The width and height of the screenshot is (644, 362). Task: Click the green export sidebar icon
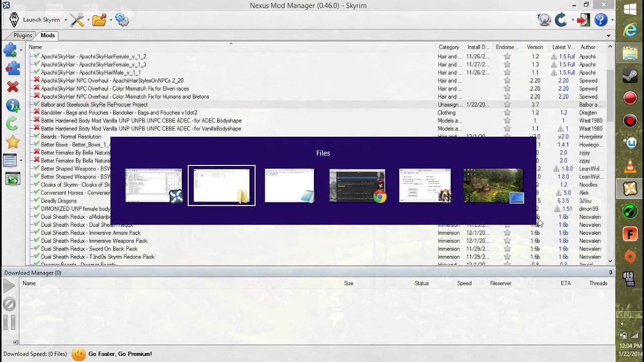point(13,178)
